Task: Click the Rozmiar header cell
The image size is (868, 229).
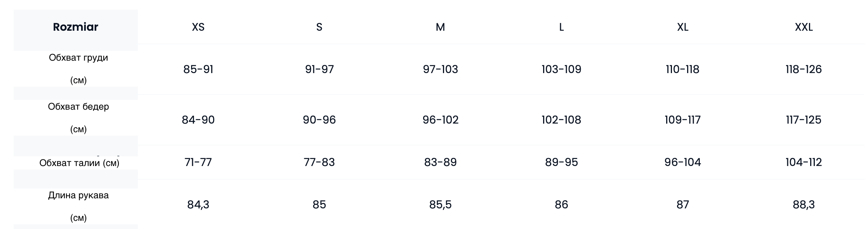Action: (x=75, y=27)
